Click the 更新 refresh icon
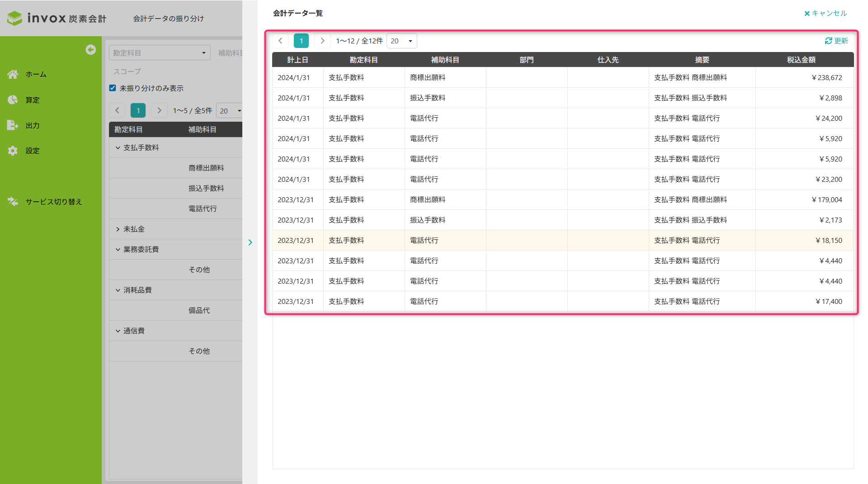This screenshot has height=484, width=868. [828, 41]
